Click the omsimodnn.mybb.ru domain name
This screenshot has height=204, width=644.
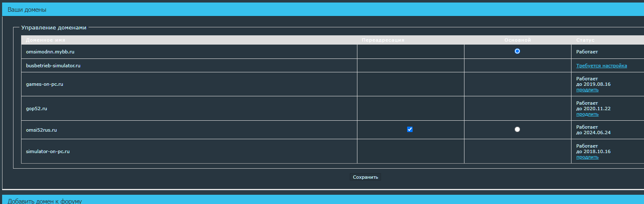point(50,52)
